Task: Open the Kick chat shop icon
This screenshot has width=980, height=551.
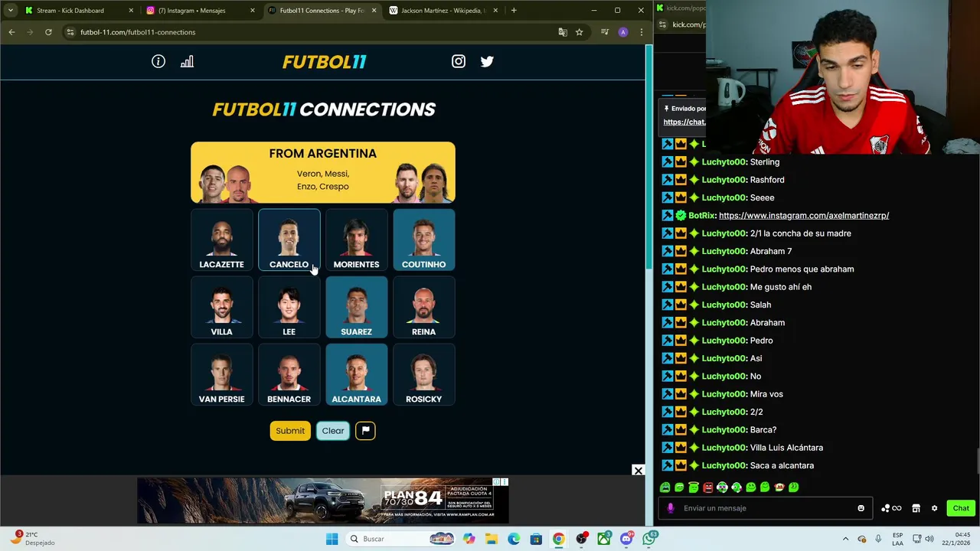Action: pos(916,508)
